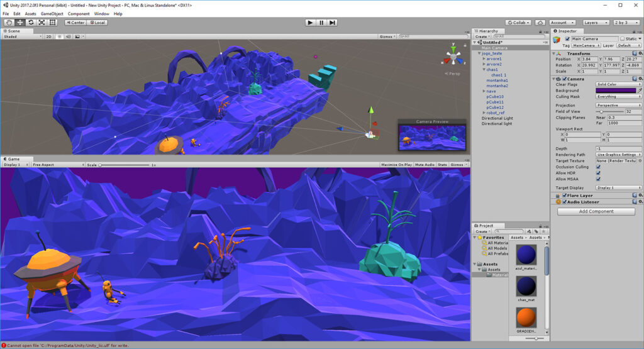The height and width of the screenshot is (349, 644).
Task: Select the Rotate tool
Action: pyautogui.click(x=31, y=23)
